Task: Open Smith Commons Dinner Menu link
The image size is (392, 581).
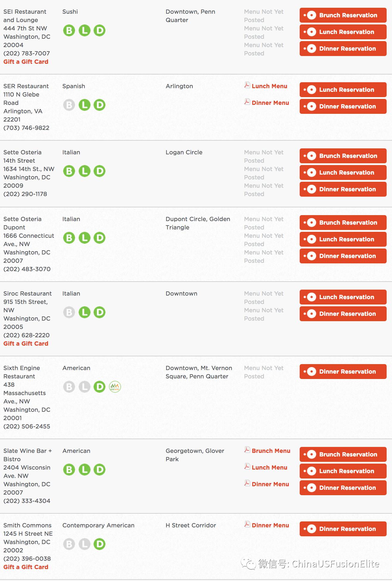Action: pyautogui.click(x=270, y=525)
